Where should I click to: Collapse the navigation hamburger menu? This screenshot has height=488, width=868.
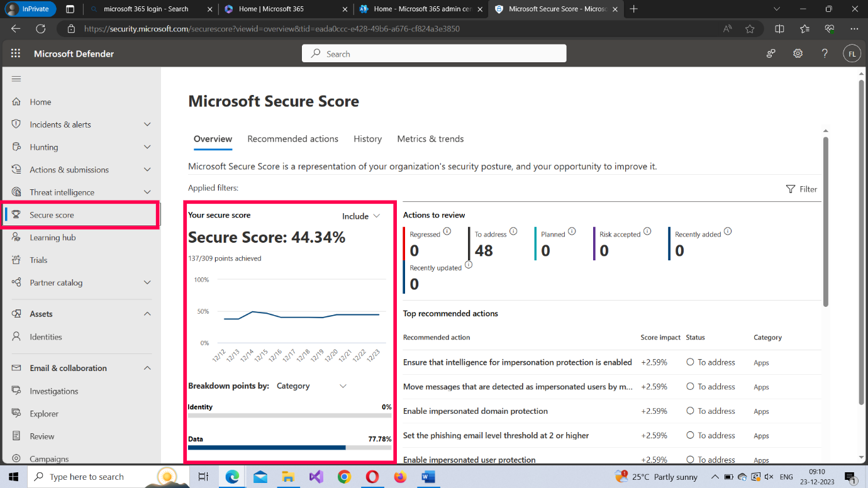pyautogui.click(x=16, y=79)
